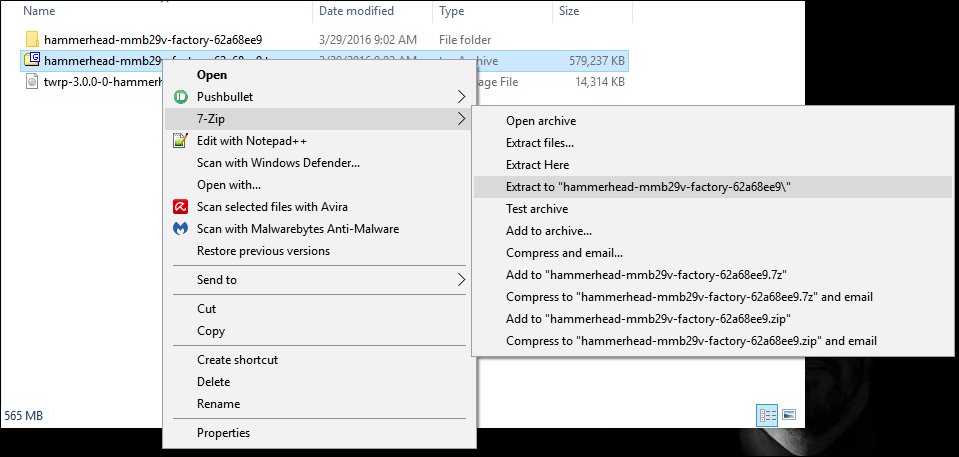Select Restore previous versions
Screen dimensions: 959x457
tap(320, 251)
